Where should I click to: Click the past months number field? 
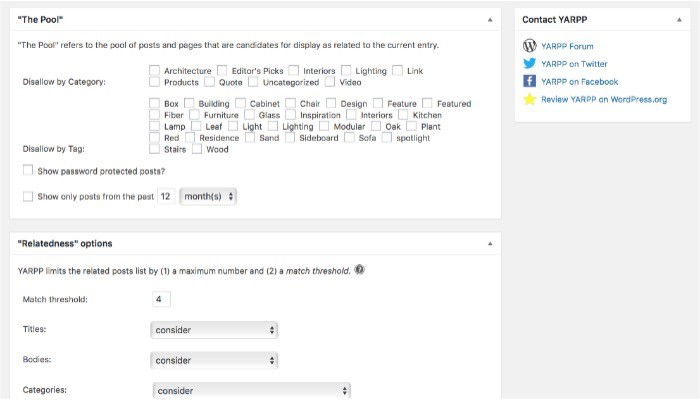(166, 197)
